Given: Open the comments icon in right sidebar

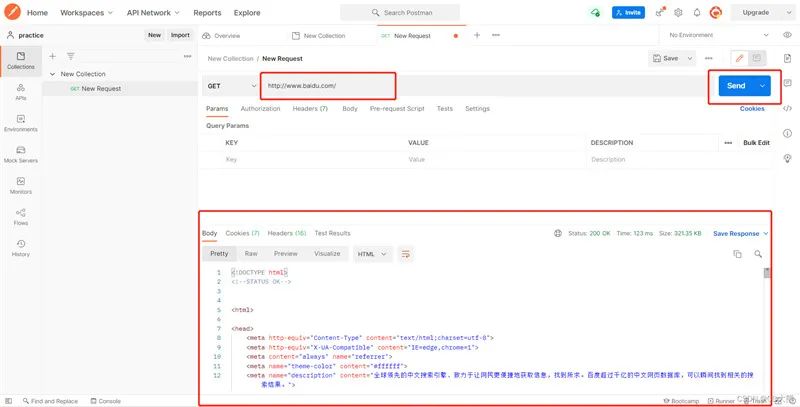Looking at the screenshot, I should click(x=787, y=83).
